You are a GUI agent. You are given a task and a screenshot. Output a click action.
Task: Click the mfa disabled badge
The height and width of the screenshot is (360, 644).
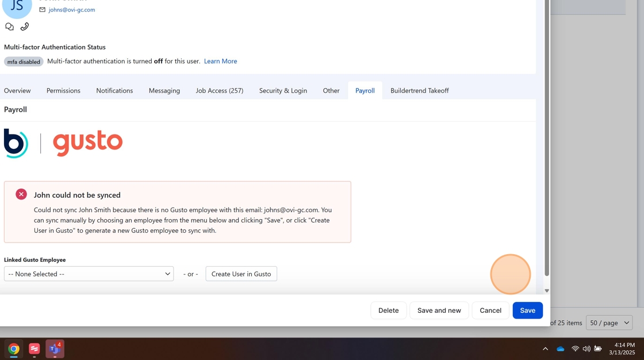coord(24,62)
